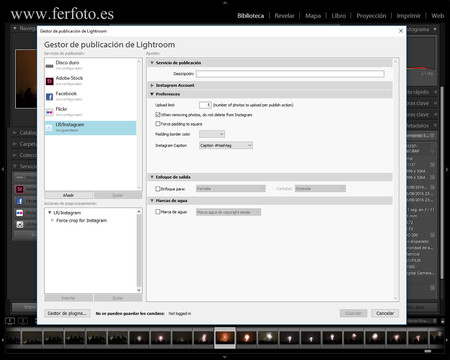Enable the Marca de agua checkbox
Image resolution: width=450 pixels, height=360 pixels.
click(158, 212)
